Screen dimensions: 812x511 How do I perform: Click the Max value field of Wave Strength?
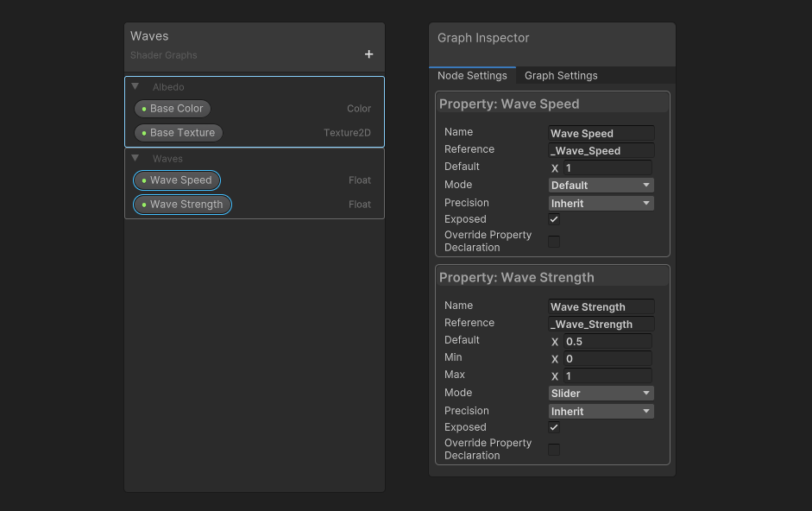pos(607,375)
